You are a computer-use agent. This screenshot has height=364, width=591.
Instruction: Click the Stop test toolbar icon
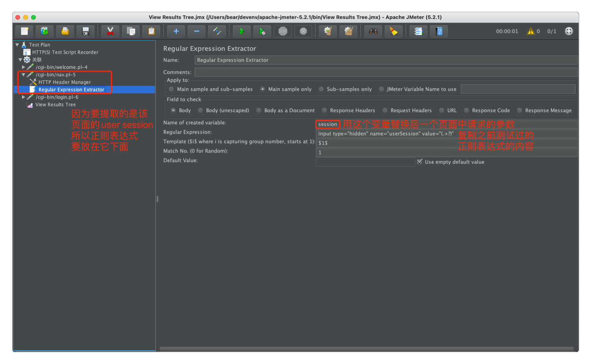point(283,31)
